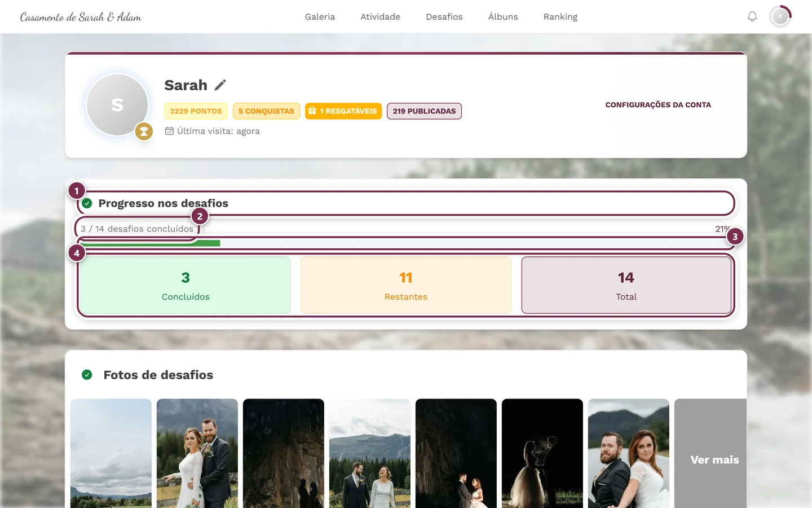812x508 pixels.
Task: Click the pencil icon next to Sarah
Action: coord(220,85)
